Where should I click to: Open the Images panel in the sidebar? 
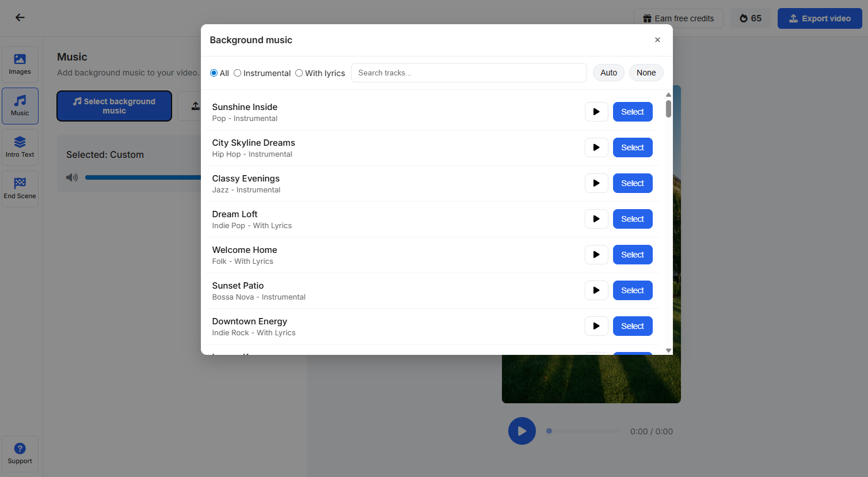[x=20, y=64]
